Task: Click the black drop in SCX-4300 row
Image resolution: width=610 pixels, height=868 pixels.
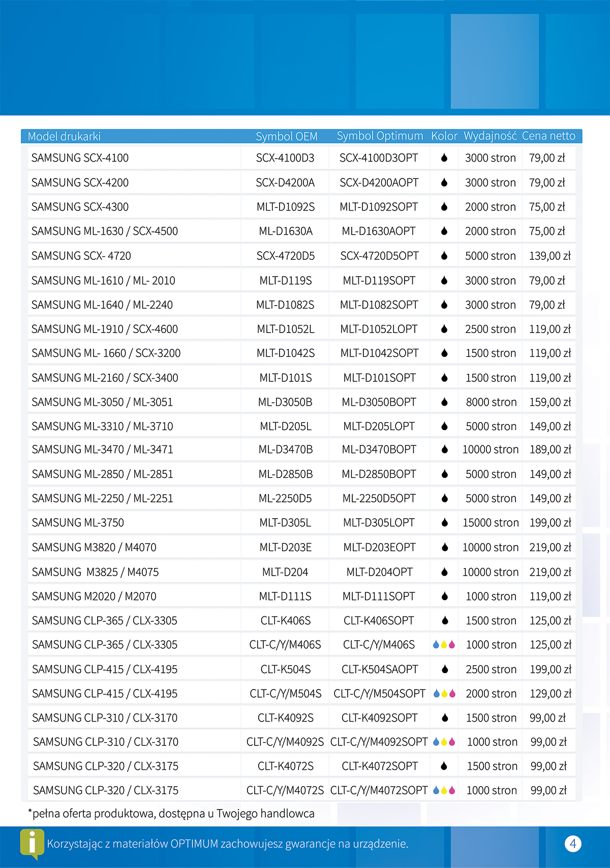Action: pos(444,206)
